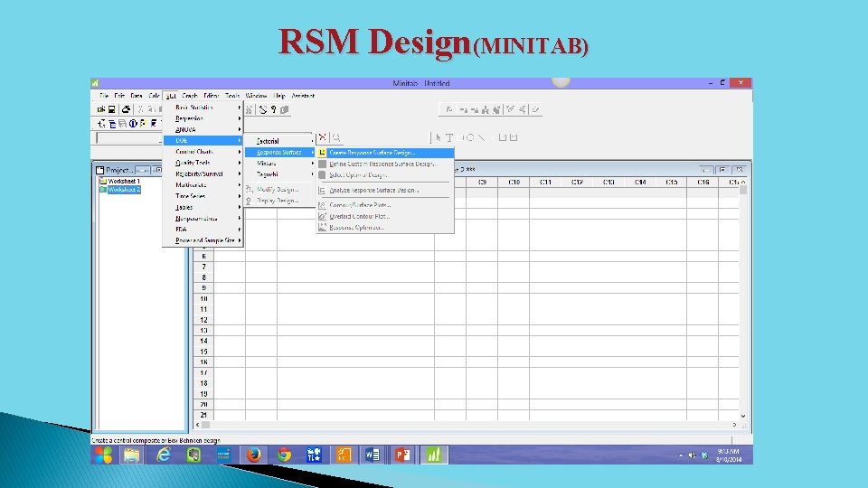Click the magnifier icon in the toolbar

[x=336, y=137]
